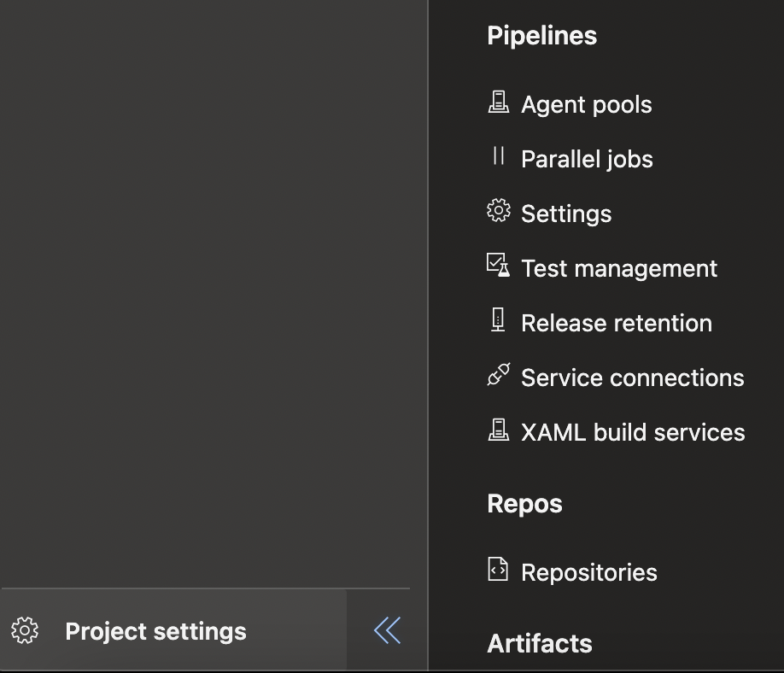This screenshot has height=673, width=784.
Task: Navigate to Service connections
Action: click(x=632, y=378)
